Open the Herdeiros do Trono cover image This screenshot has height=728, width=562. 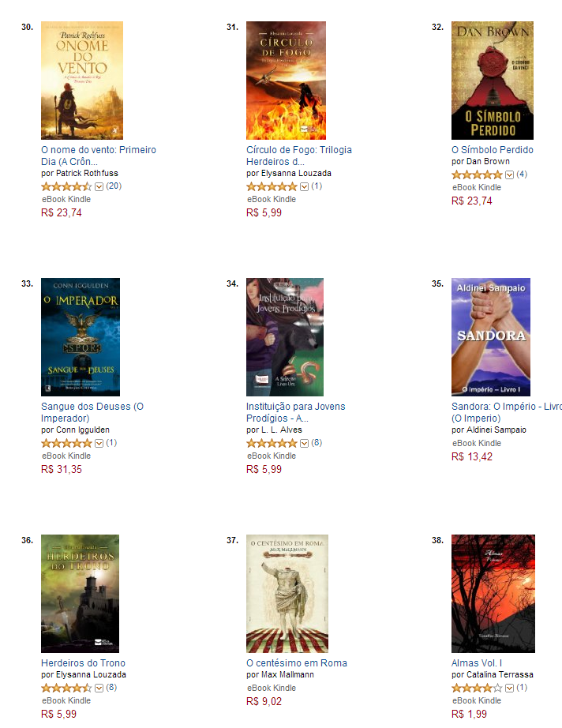pos(81,594)
